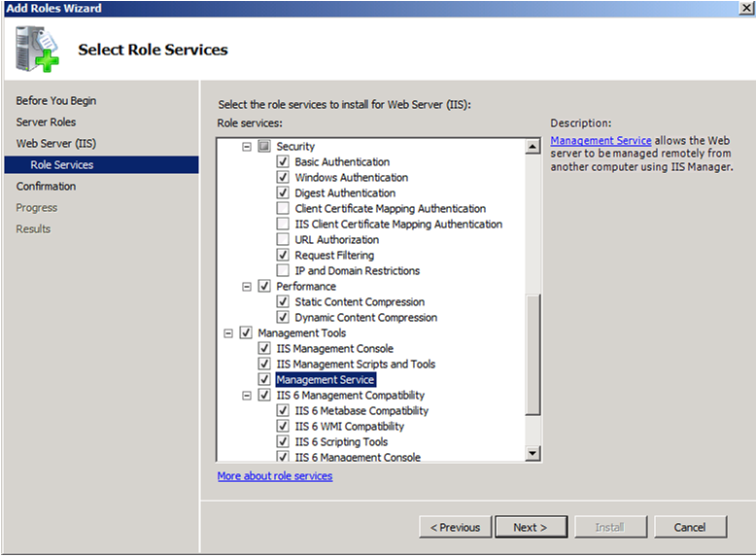Uncheck IIS 6 Scripting Tools checkbox
Image resolution: width=756 pixels, height=557 pixels.
(283, 441)
